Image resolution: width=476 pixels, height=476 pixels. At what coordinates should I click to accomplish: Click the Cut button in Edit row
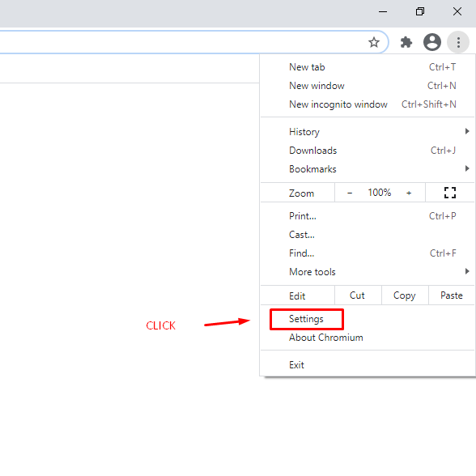click(x=358, y=295)
